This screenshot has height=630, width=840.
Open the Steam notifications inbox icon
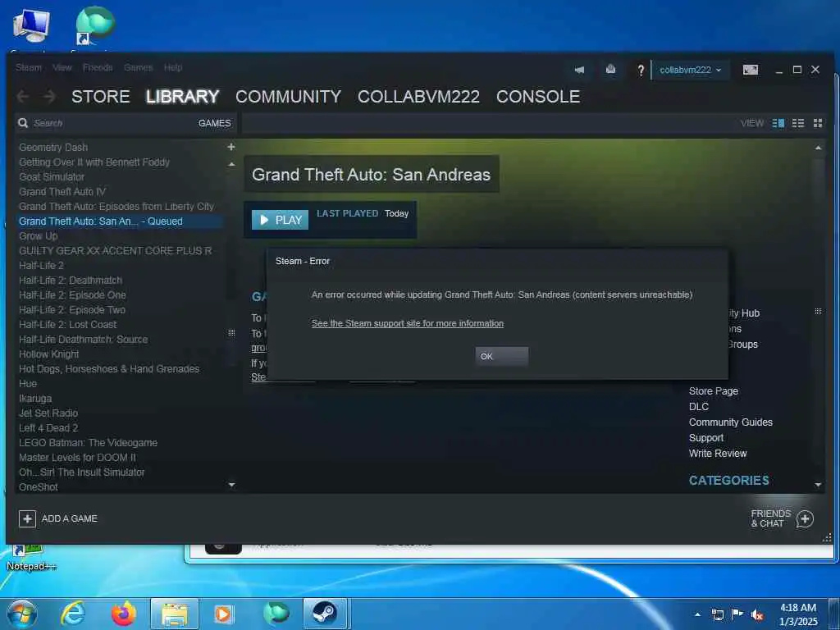[610, 70]
